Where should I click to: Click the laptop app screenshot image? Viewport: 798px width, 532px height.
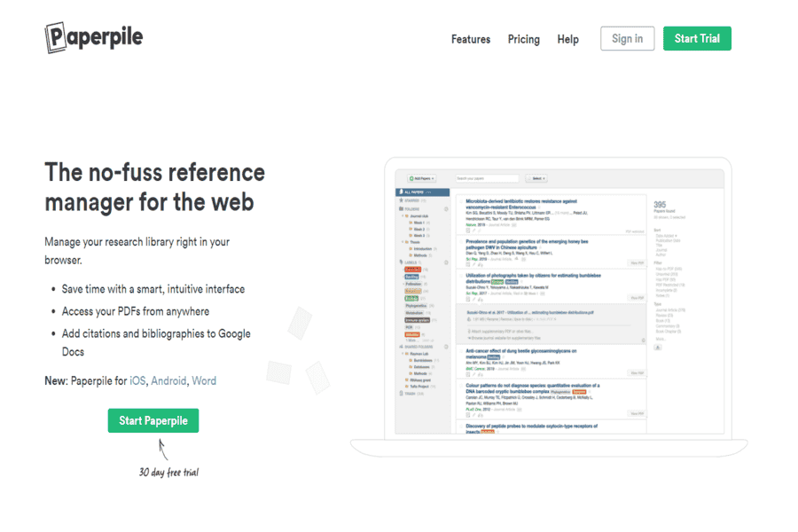click(x=549, y=307)
